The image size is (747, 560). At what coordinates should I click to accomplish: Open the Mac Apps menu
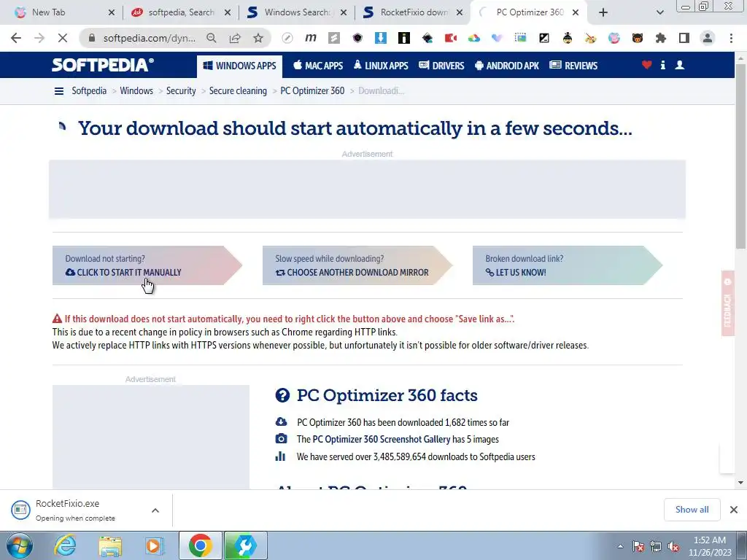coord(318,66)
